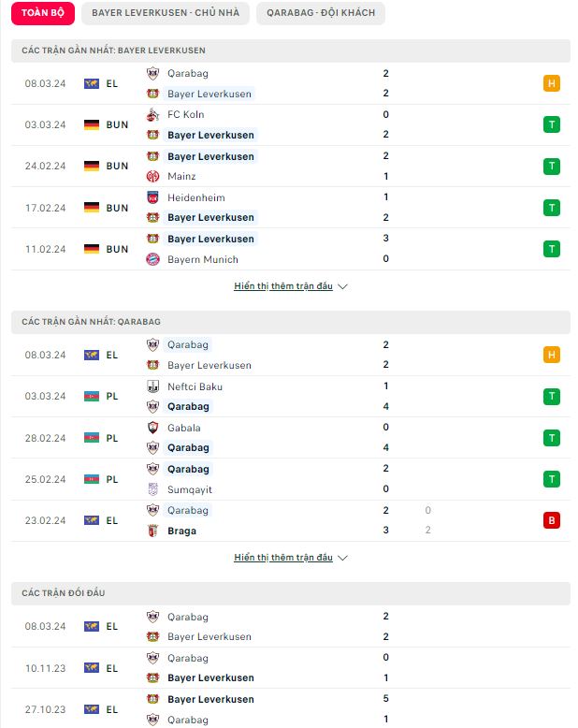The width and height of the screenshot is (578, 728).
Task: Open the 27.10.23 head-to-head match row
Action: (x=291, y=709)
